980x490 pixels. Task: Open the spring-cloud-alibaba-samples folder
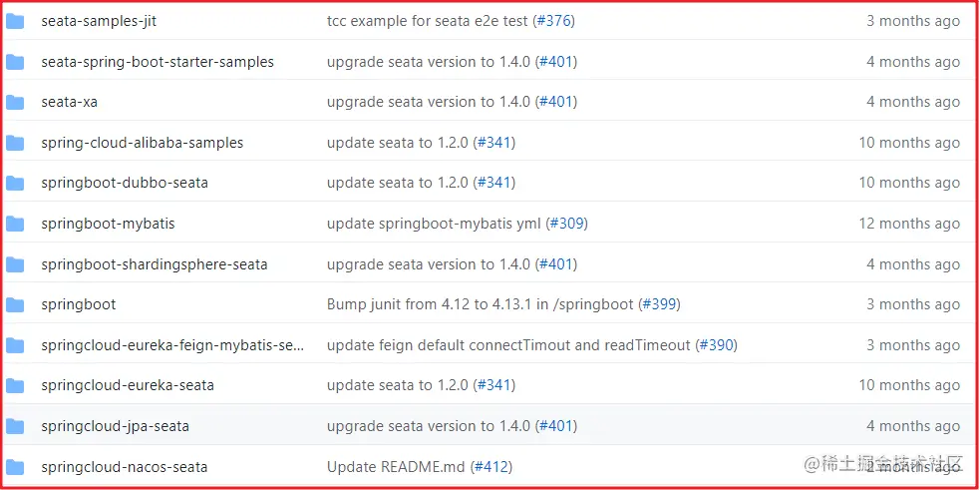(143, 143)
